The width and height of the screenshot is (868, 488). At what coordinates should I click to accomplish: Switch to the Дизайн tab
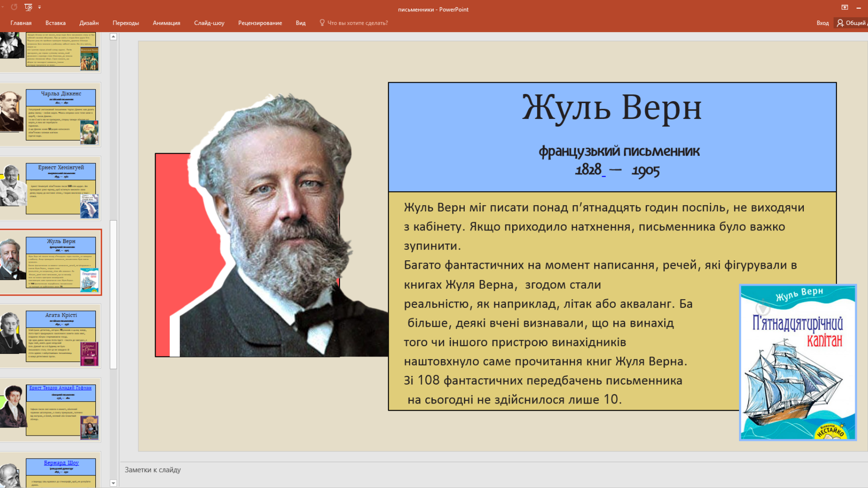pyautogui.click(x=89, y=23)
